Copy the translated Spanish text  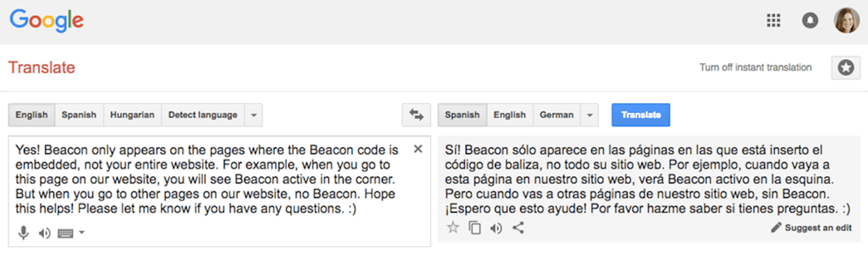474,227
